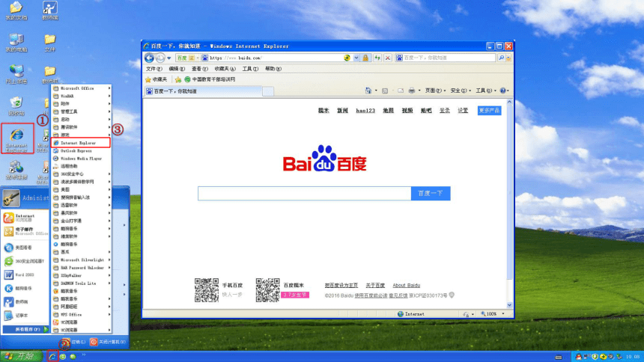Click the 所有程序 all programs button

coord(25,329)
